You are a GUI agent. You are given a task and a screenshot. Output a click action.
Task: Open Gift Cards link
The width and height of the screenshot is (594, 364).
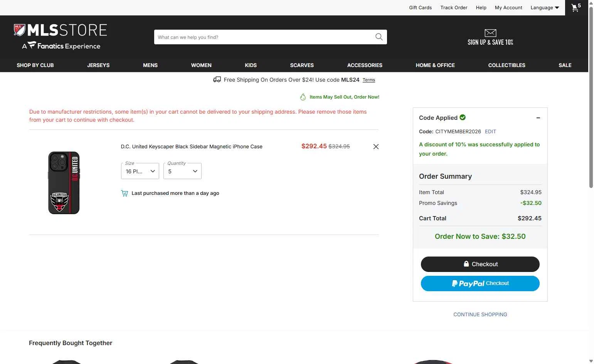[x=420, y=8]
